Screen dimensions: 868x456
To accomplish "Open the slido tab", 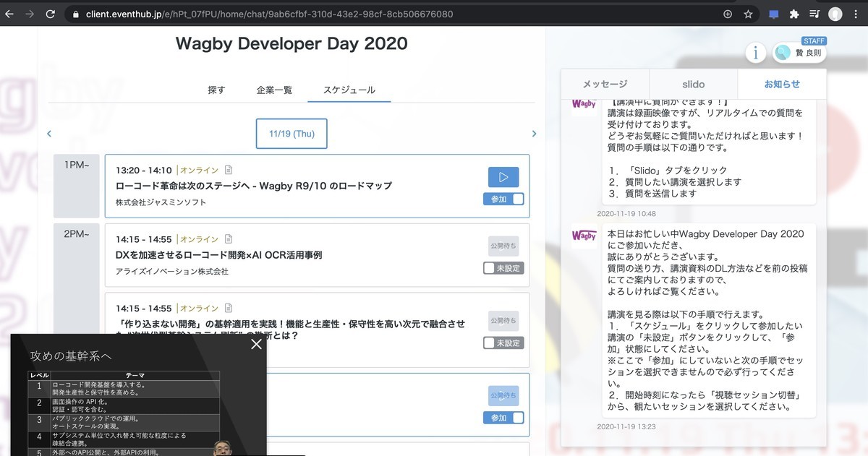I will (694, 84).
